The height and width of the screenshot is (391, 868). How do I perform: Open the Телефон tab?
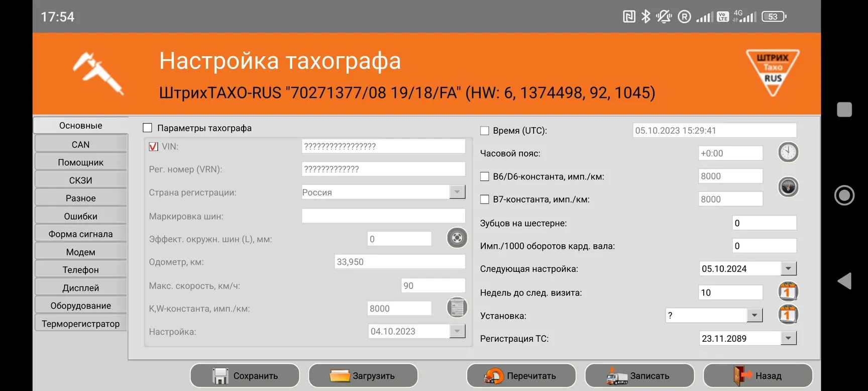80,270
